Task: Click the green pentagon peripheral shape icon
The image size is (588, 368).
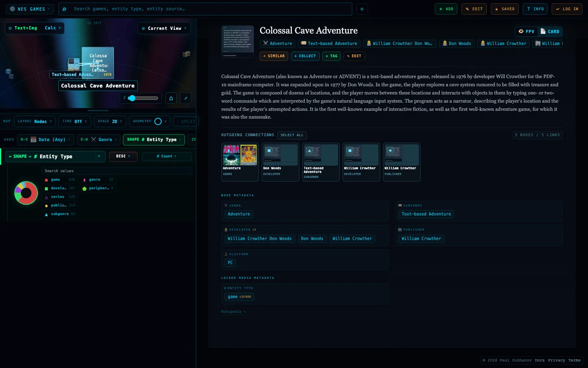Action: pyautogui.click(x=85, y=188)
